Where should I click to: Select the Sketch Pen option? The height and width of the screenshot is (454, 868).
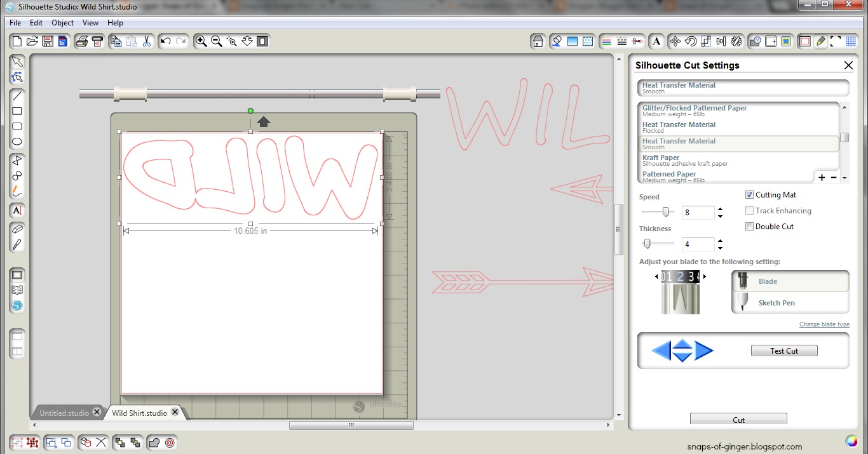point(790,303)
